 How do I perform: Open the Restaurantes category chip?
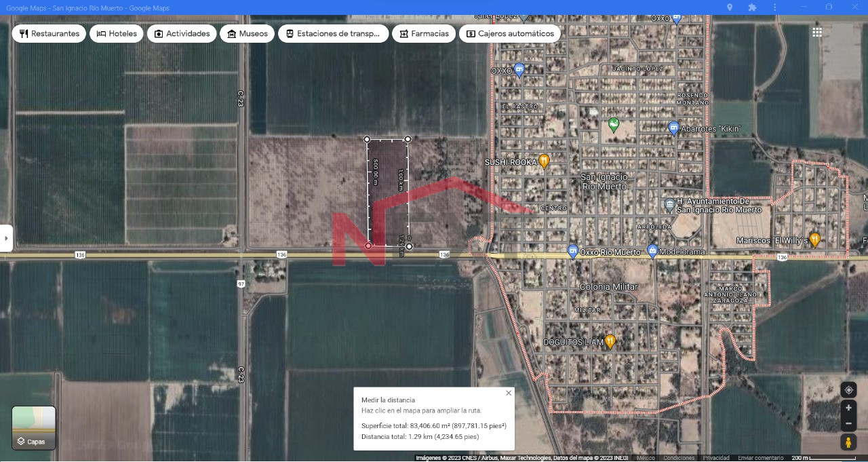pyautogui.click(x=49, y=33)
